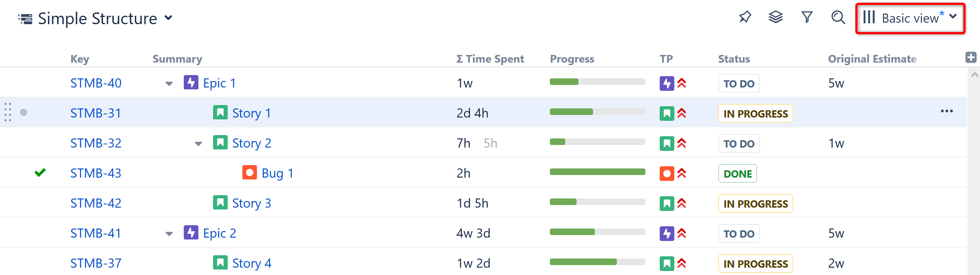Click the add column plus icon
The height and width of the screenshot is (275, 980).
click(x=970, y=57)
